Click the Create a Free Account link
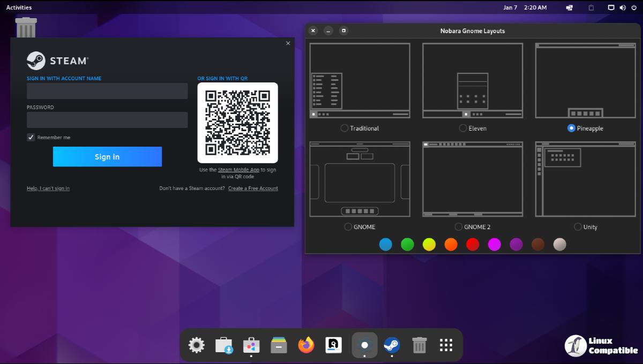 coord(253,188)
